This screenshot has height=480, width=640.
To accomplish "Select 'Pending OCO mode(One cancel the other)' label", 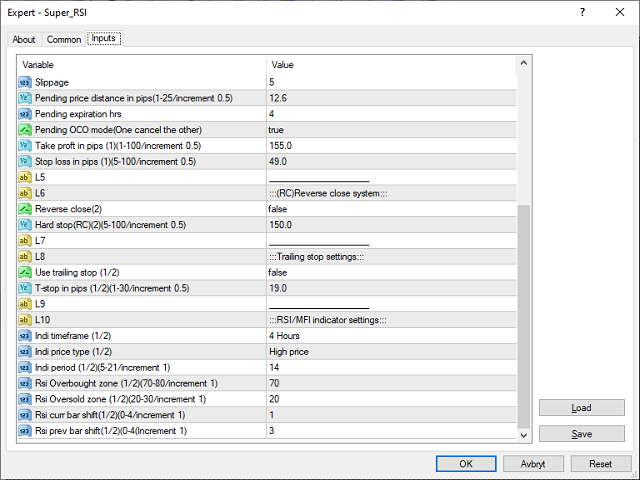I will coord(118,130).
